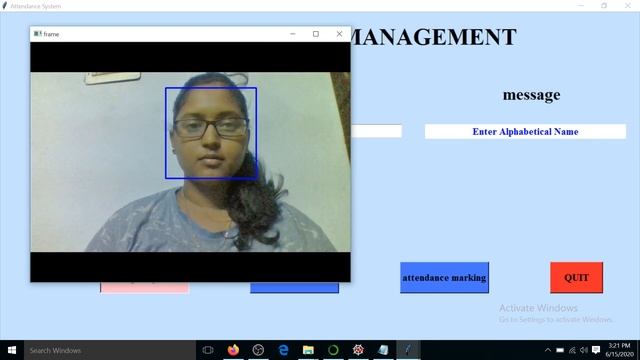Click the green circle taskbar icon

click(x=333, y=350)
